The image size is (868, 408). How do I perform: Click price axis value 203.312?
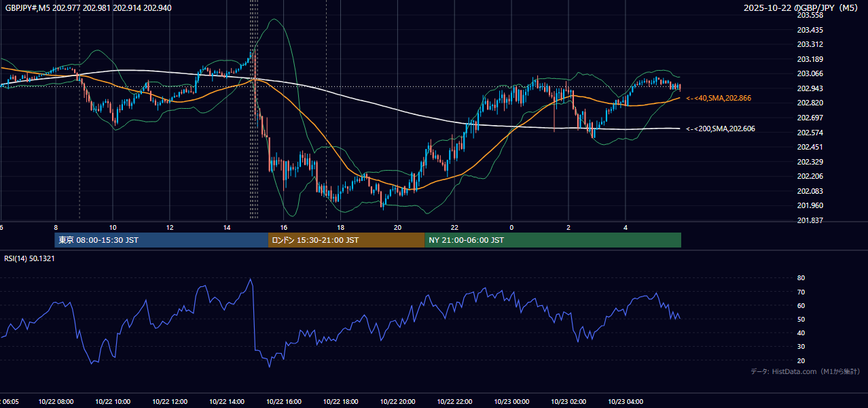point(810,44)
